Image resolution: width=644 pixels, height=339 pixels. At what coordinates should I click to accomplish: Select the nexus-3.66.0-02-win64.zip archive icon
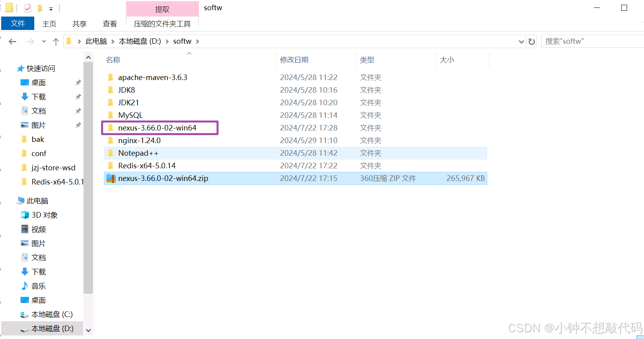111,178
